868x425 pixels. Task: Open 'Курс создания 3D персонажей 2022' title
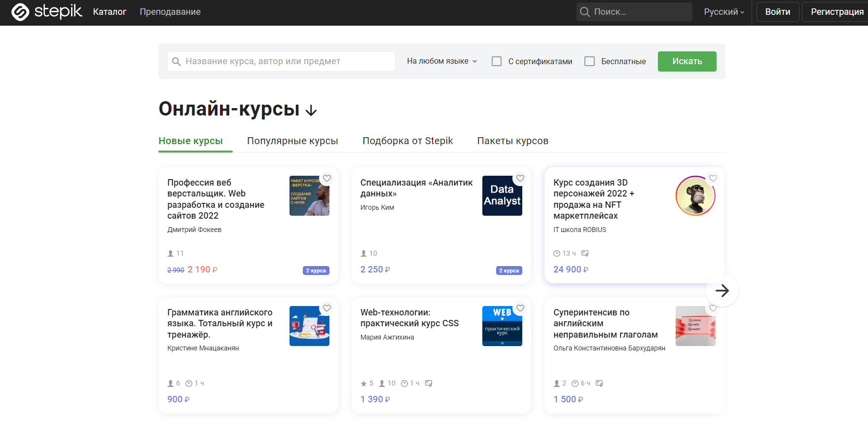[x=594, y=199]
